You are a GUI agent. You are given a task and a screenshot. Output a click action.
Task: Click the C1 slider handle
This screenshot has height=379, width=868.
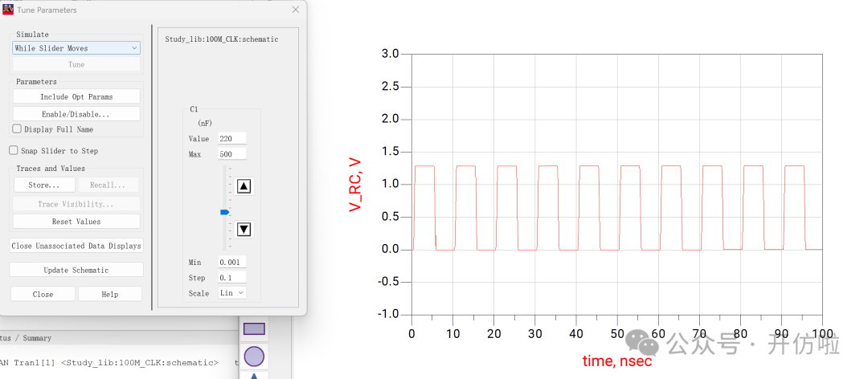[x=225, y=212]
